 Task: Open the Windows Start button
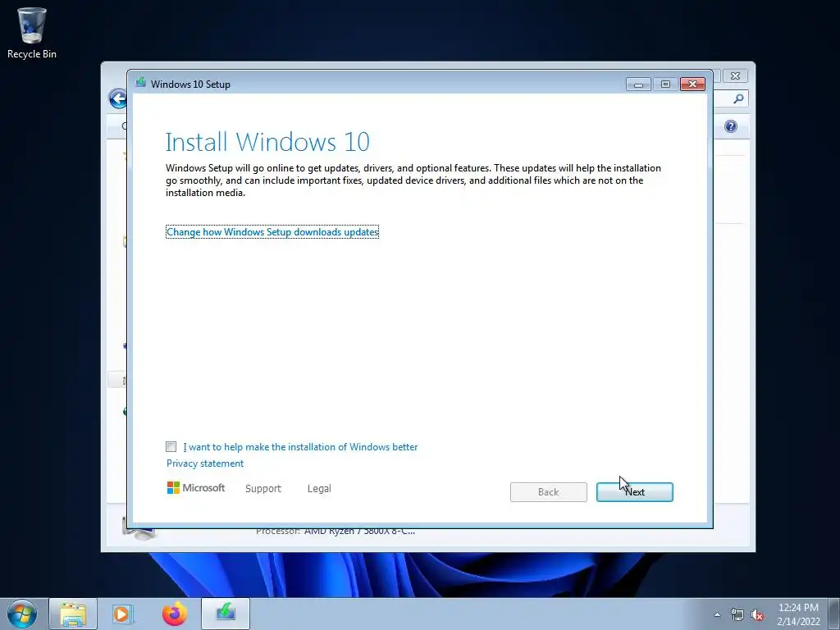(22, 614)
